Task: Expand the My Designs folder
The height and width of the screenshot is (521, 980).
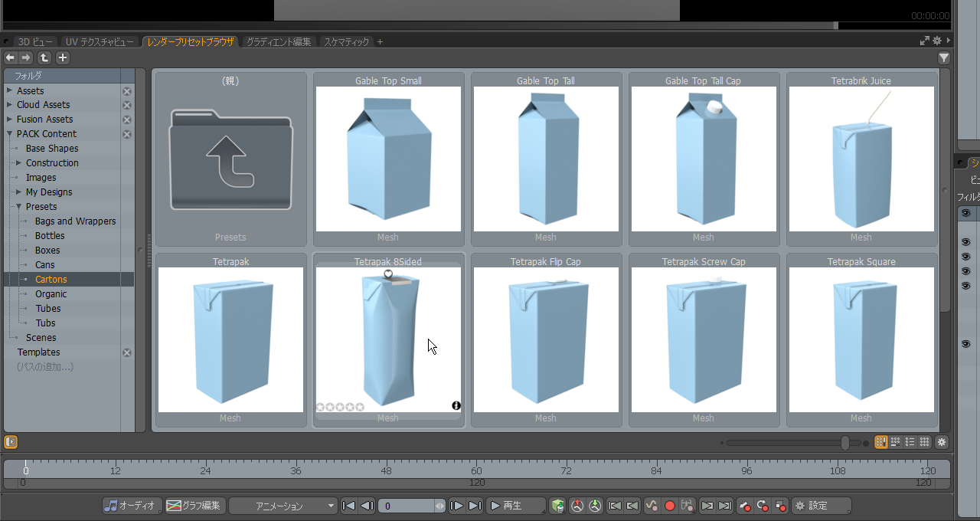Action: (18, 192)
